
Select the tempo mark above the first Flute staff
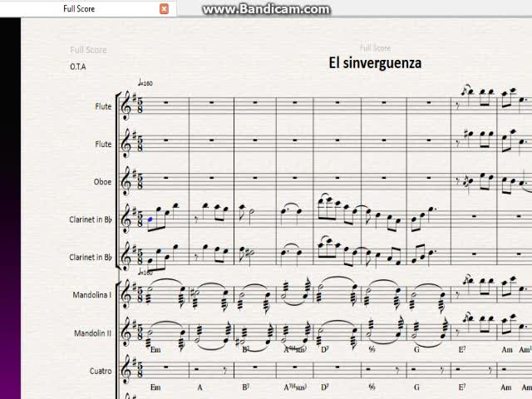(x=145, y=83)
